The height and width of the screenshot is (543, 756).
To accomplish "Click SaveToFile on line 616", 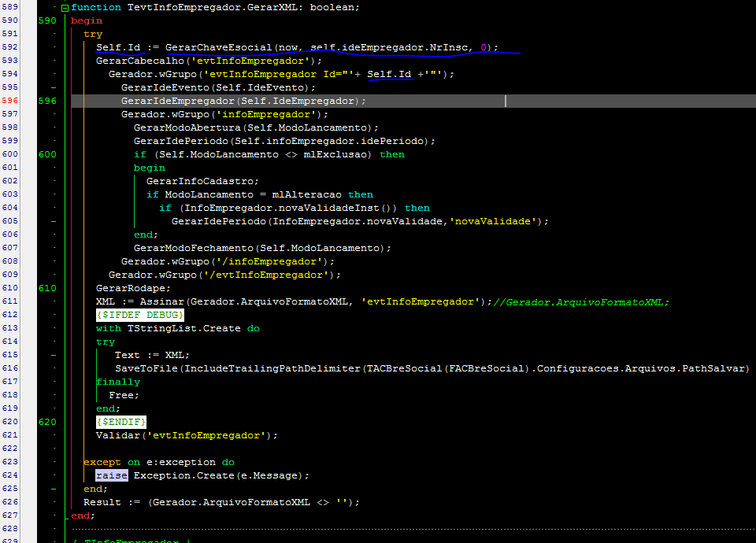I will point(146,368).
